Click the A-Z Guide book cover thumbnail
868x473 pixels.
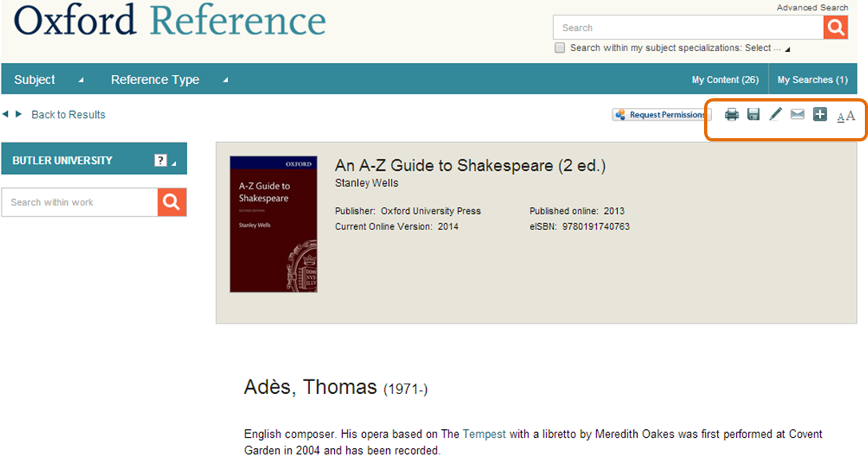click(x=273, y=224)
